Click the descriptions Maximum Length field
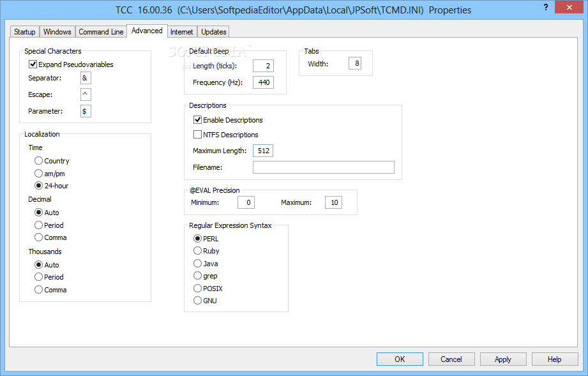The width and height of the screenshot is (588, 376). point(263,151)
